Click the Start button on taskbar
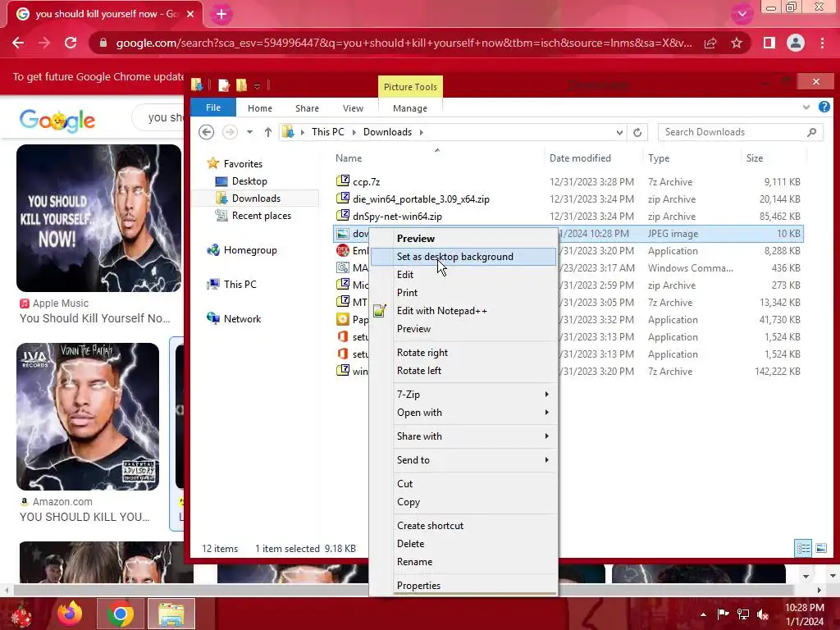 tap(21, 615)
